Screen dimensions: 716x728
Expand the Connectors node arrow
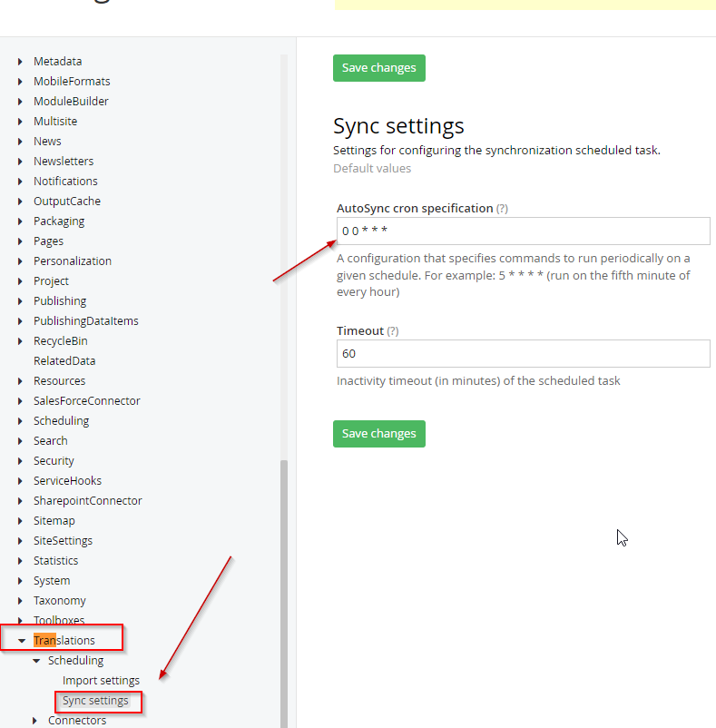click(34, 720)
